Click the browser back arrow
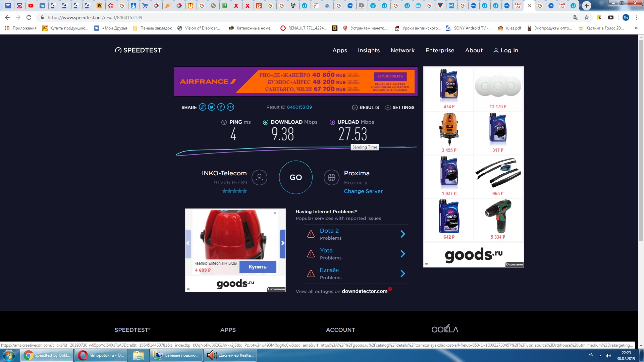Viewport: 644px width, 362px height. (7, 17)
